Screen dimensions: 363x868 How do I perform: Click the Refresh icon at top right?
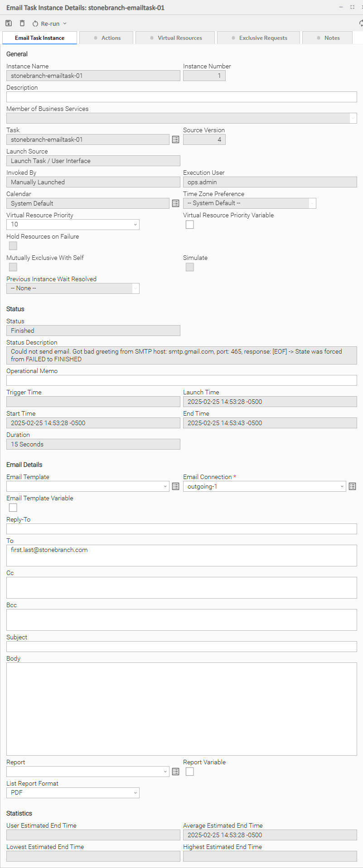point(361,24)
